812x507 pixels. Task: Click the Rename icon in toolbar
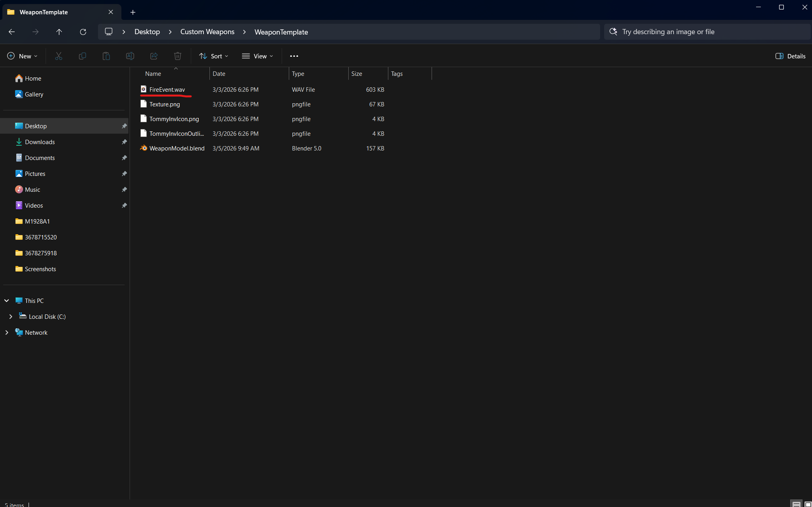[130, 56]
